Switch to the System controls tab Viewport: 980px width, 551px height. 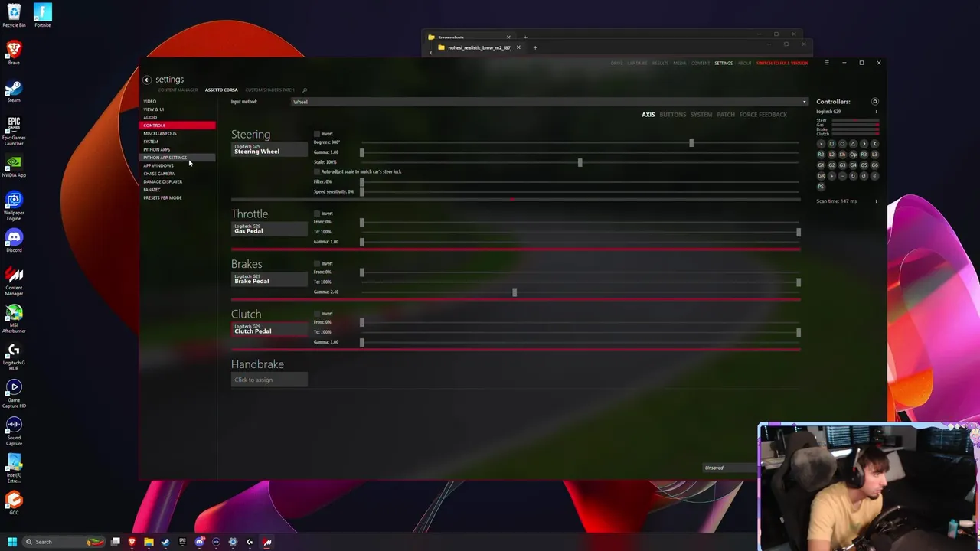[701, 115]
